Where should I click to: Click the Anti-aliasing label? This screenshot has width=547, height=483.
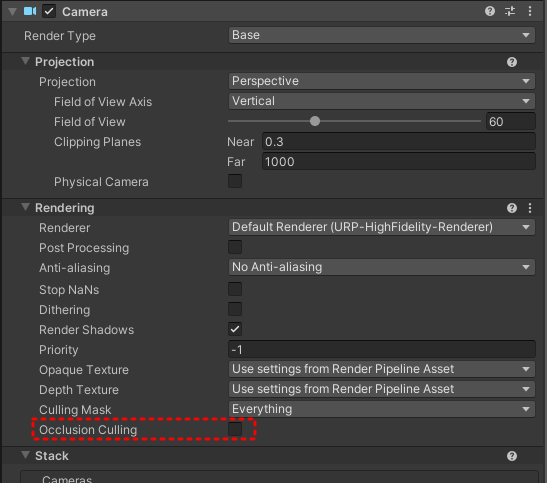[75, 268]
